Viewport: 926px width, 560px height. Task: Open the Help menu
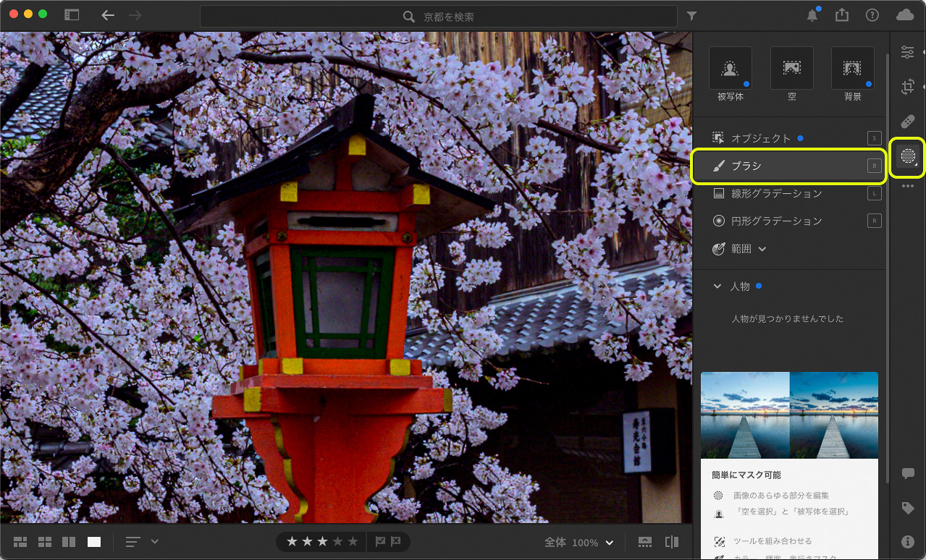point(872,14)
